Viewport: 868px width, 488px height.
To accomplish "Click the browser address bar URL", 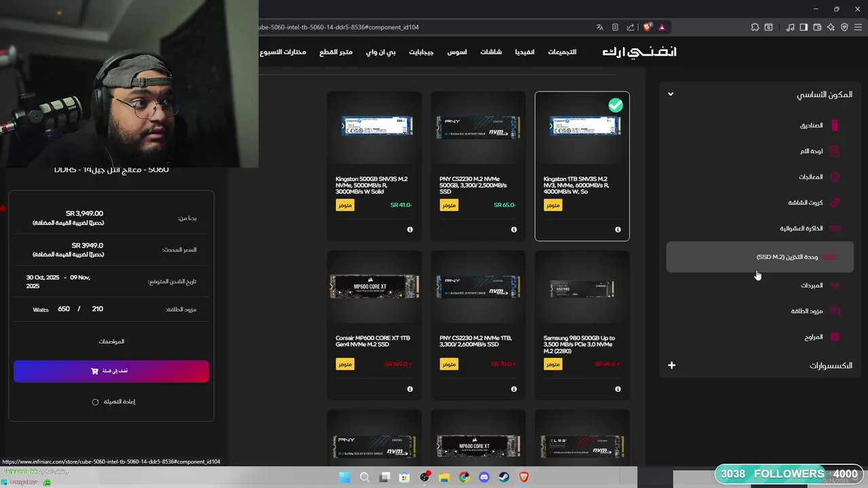I will [x=339, y=27].
